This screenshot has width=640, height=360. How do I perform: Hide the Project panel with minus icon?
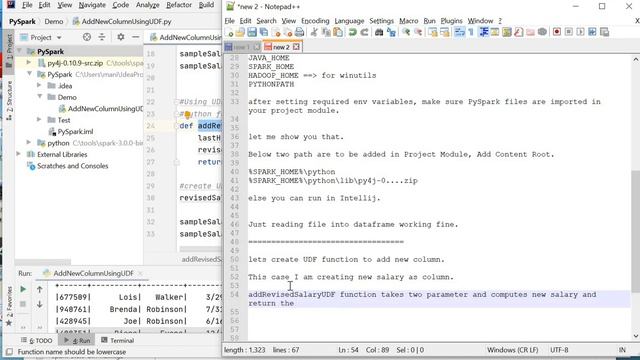(136, 37)
